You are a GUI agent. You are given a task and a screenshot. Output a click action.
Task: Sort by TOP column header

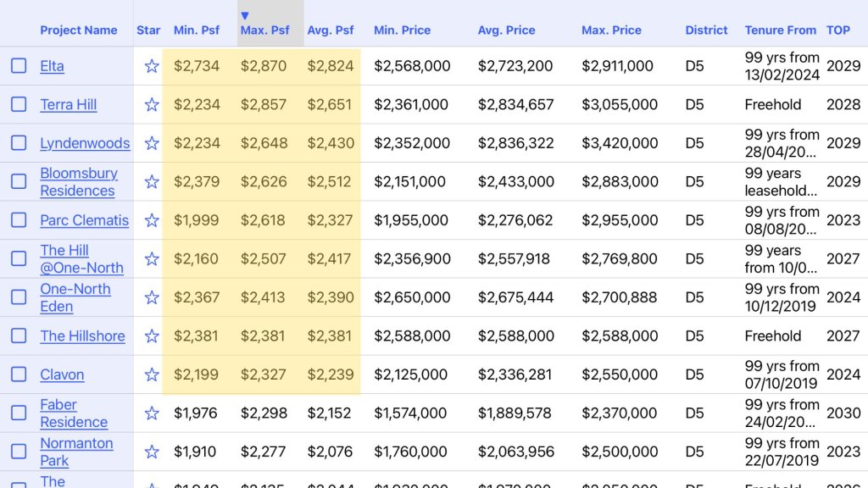pyautogui.click(x=838, y=30)
